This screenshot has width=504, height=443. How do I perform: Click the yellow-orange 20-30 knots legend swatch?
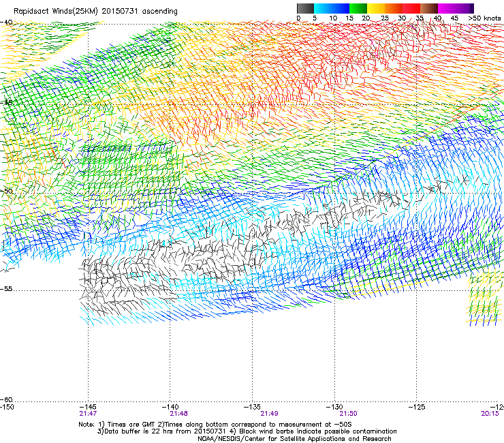click(384, 8)
